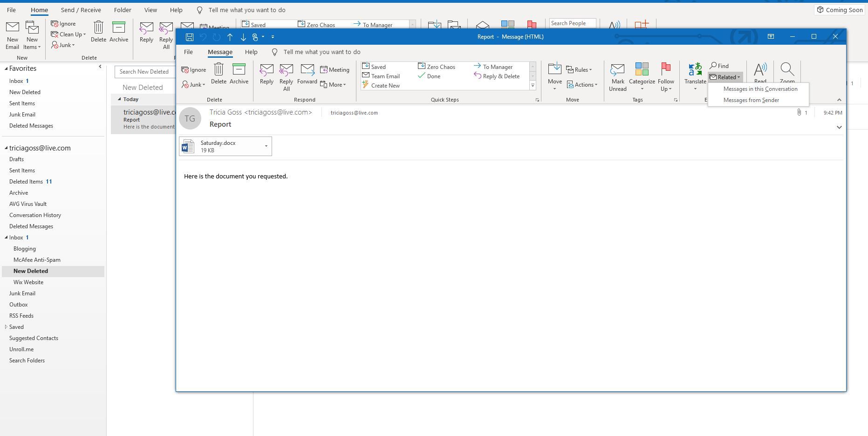The height and width of the screenshot is (436, 868).
Task: Open the paperclip attachment indicator in header
Action: pyautogui.click(x=799, y=112)
